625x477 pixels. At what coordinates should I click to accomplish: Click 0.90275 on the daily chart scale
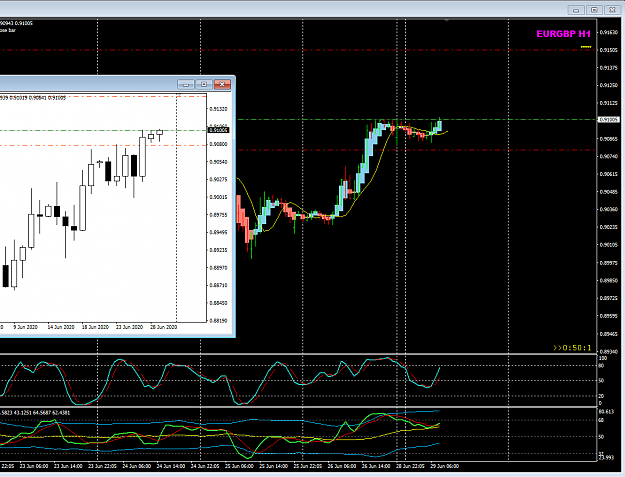tap(218, 179)
